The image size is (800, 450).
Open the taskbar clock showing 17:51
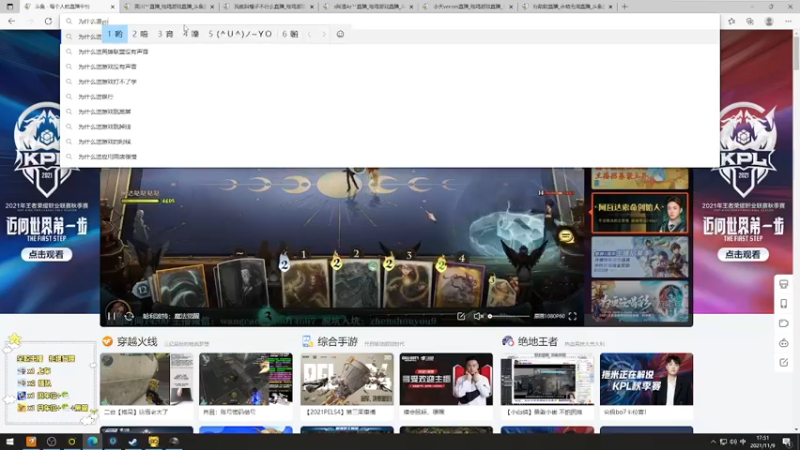(763, 442)
